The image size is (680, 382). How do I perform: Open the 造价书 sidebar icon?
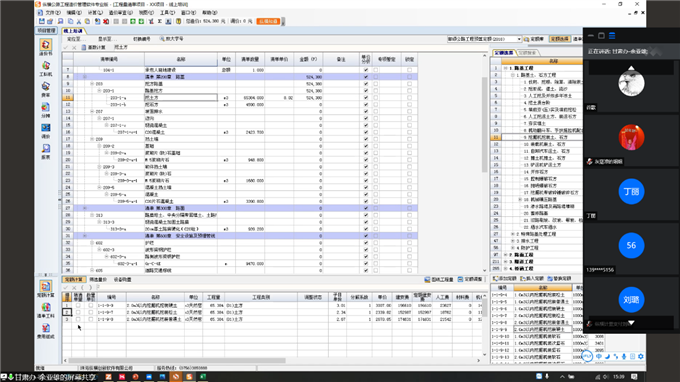tap(46, 47)
